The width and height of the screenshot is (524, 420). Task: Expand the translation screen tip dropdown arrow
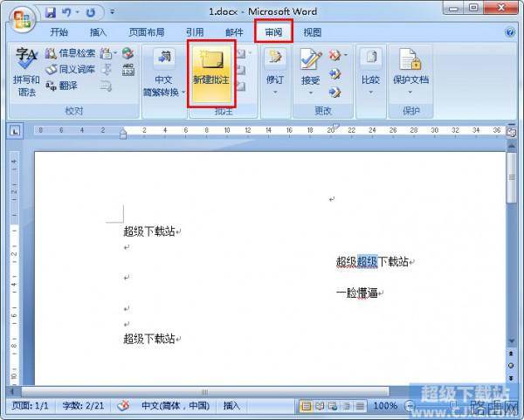[x=115, y=53]
